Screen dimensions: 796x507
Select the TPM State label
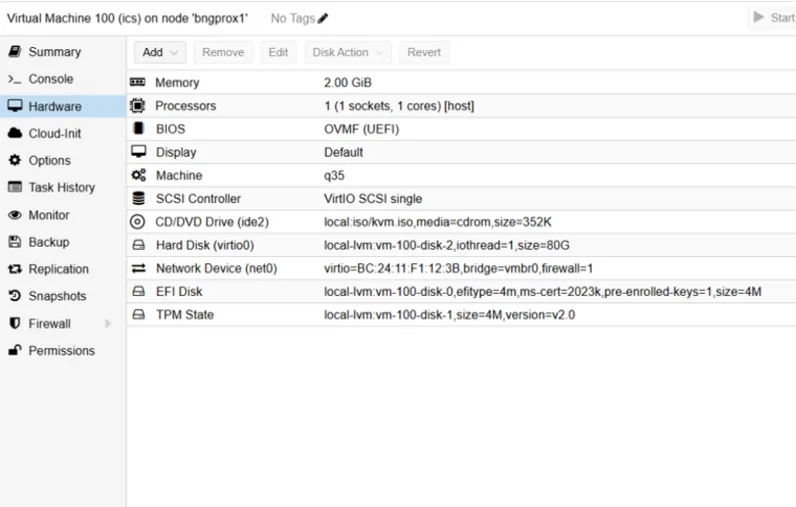click(185, 315)
